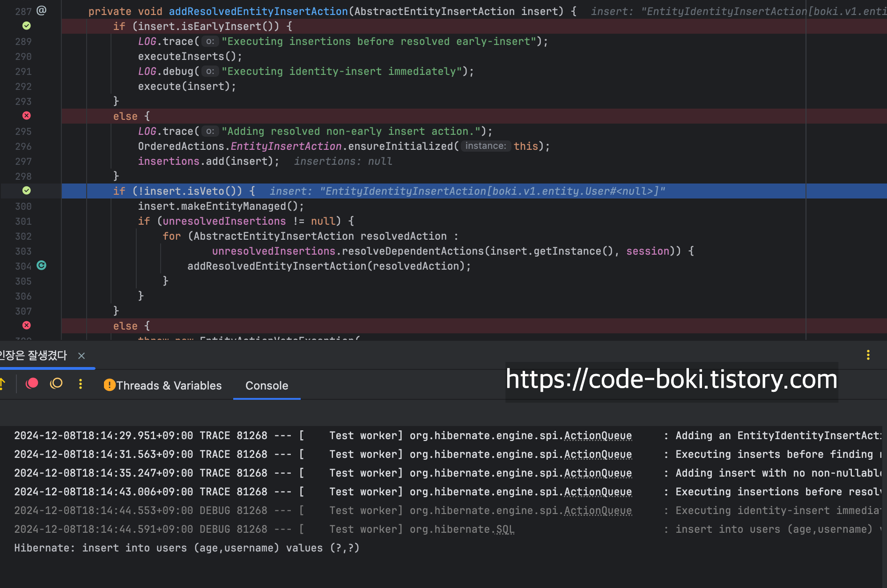Click insertions.add(insert); on line 297
887x588 pixels.
(208, 161)
